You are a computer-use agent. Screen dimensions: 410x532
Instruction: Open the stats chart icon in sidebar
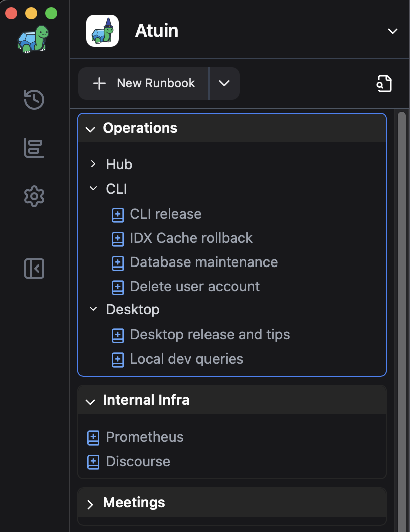34,148
